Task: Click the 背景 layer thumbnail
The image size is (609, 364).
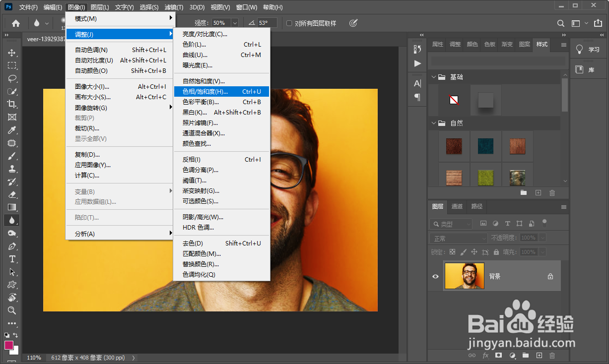Action: click(x=465, y=276)
